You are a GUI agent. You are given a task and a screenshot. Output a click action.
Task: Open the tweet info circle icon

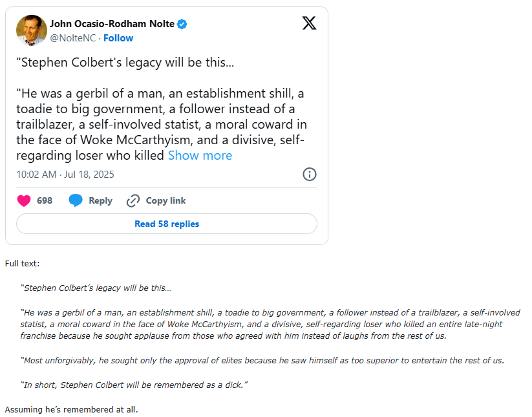click(x=310, y=175)
